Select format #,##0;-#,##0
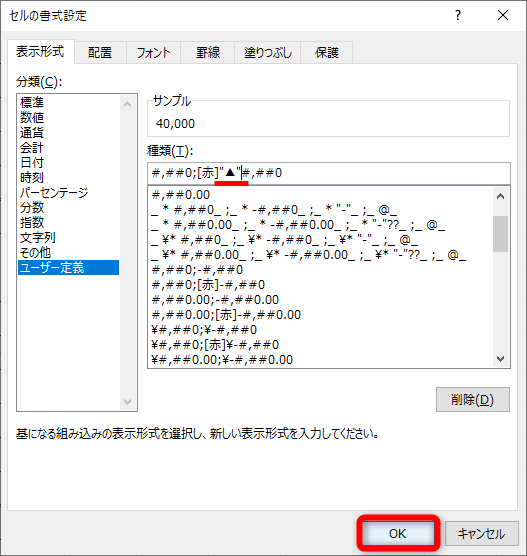This screenshot has height=556, width=527. 320,270
